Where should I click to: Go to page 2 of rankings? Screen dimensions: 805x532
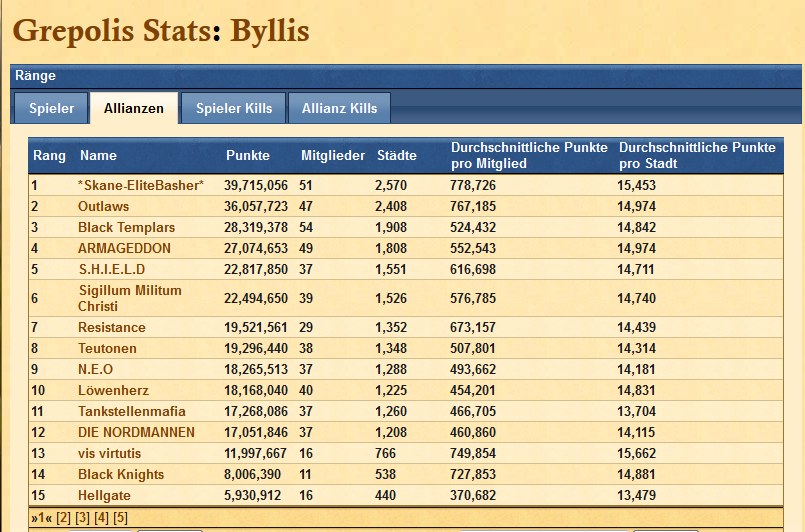tap(63, 517)
